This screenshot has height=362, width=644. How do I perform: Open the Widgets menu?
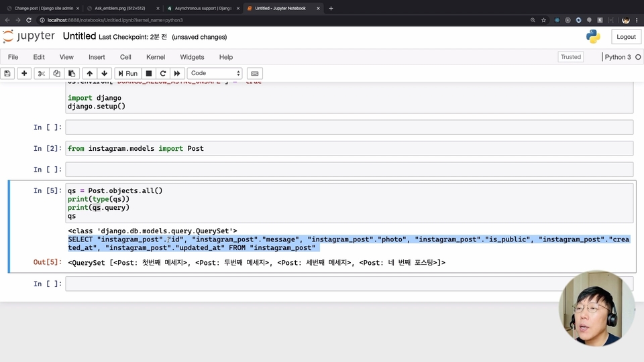[x=192, y=57]
